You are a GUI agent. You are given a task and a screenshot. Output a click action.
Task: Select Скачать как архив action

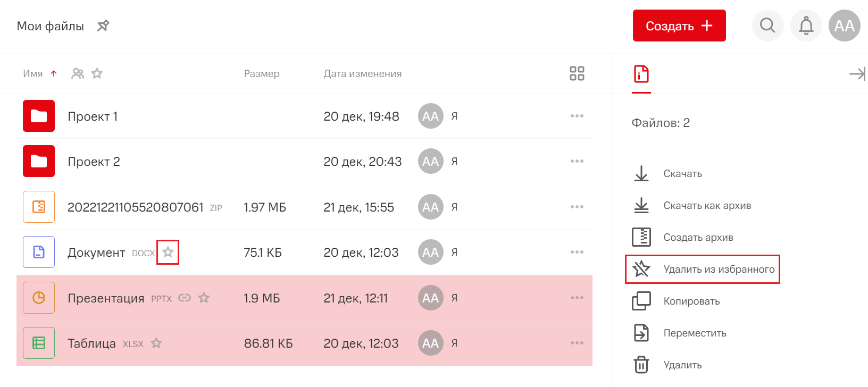click(707, 206)
